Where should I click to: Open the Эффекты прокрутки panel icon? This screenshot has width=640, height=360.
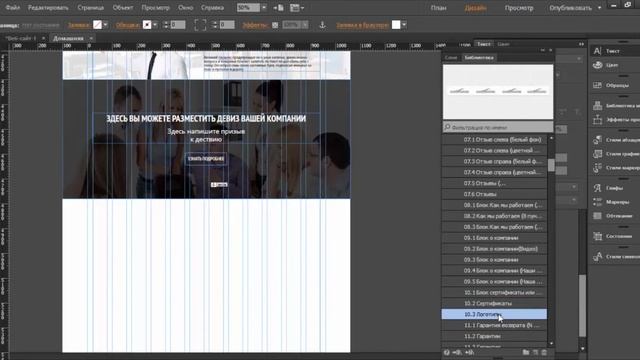pos(598,120)
